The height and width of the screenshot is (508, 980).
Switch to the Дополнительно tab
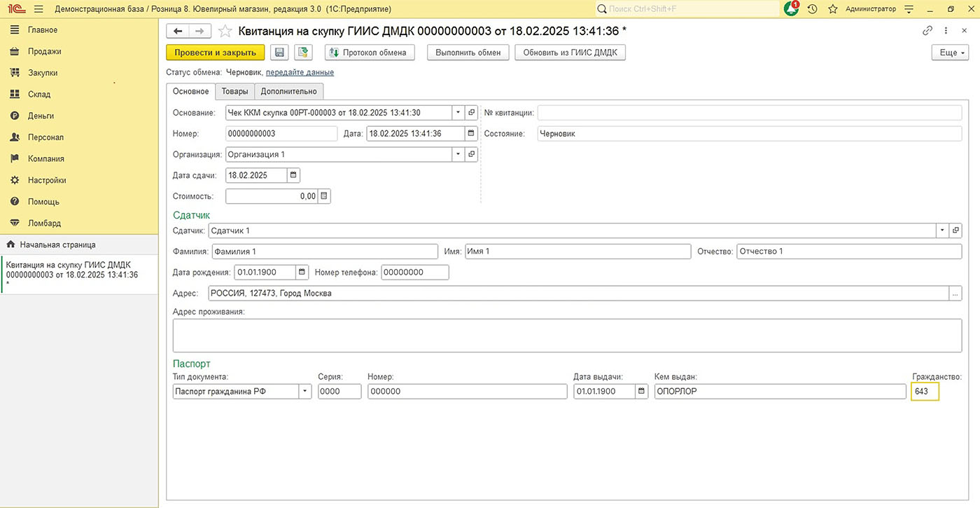(x=288, y=91)
